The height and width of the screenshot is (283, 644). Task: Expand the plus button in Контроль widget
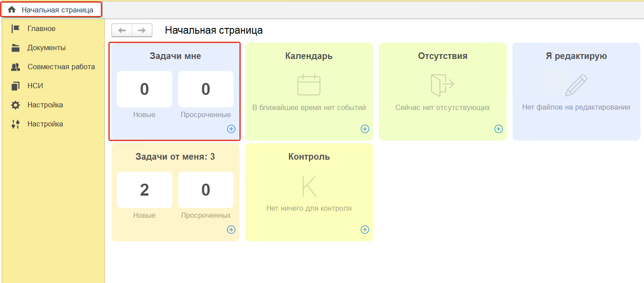[x=365, y=230]
